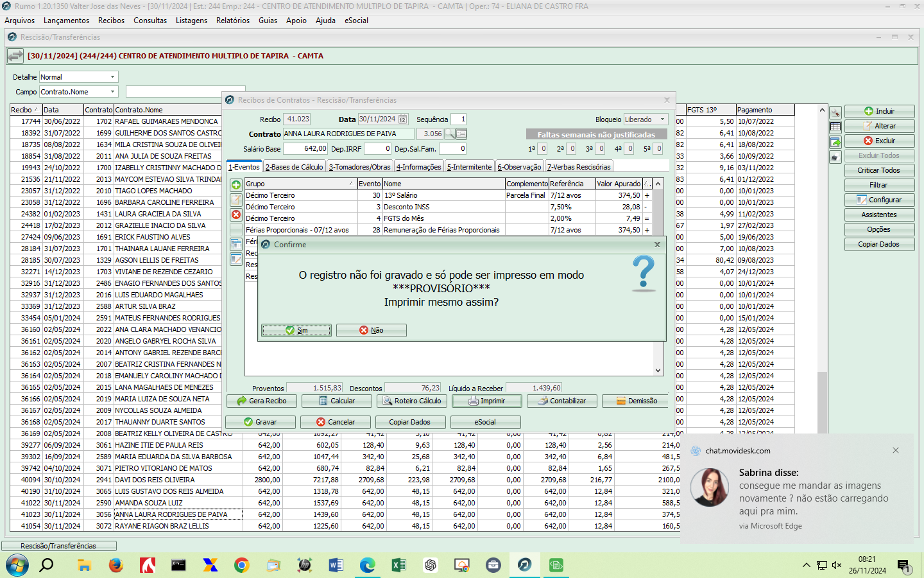This screenshot has height=578, width=924.
Task: Select row RAYANE RIAGON BRAZ LELLIS
Action: click(162, 526)
